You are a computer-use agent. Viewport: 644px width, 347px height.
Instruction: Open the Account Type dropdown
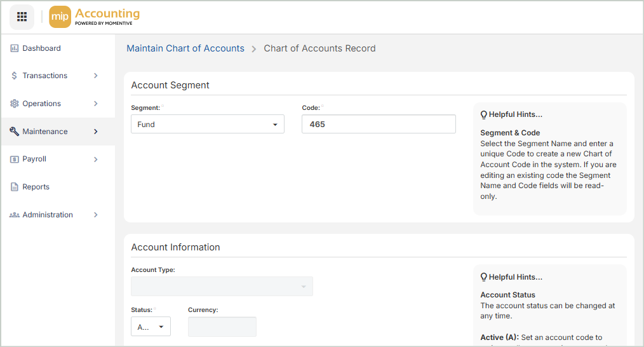(x=222, y=287)
